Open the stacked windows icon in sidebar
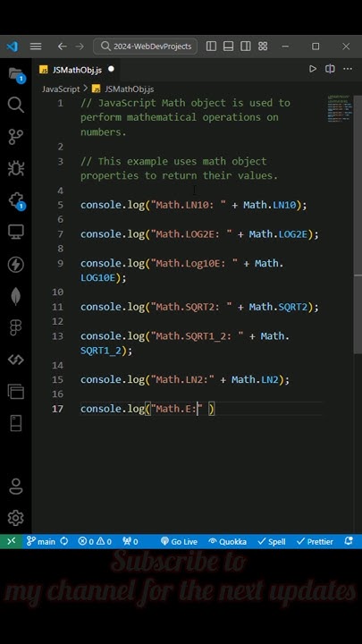 point(15,392)
